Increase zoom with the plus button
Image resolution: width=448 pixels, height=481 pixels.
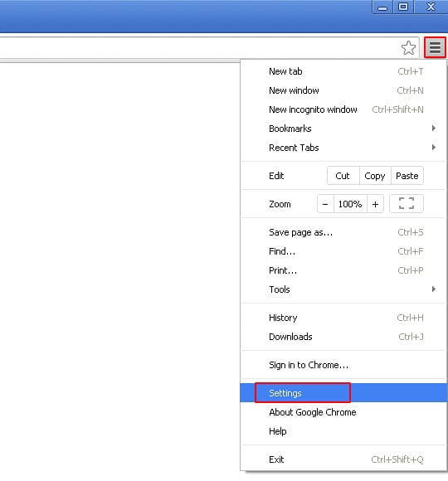375,204
